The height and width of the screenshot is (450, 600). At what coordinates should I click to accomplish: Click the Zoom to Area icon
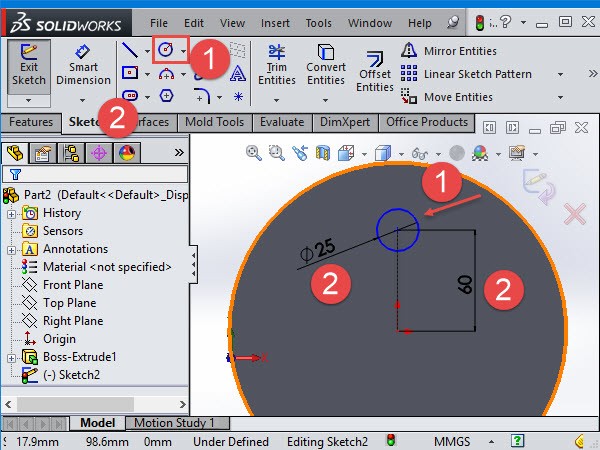point(276,153)
